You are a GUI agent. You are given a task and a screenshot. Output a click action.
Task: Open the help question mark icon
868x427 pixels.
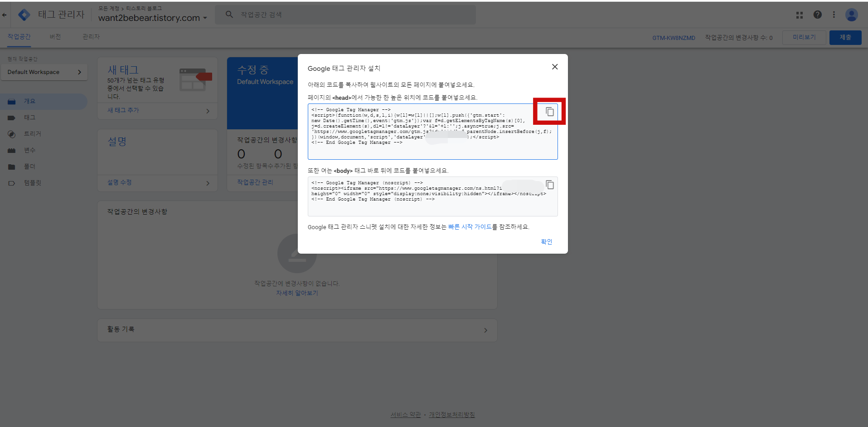point(817,15)
